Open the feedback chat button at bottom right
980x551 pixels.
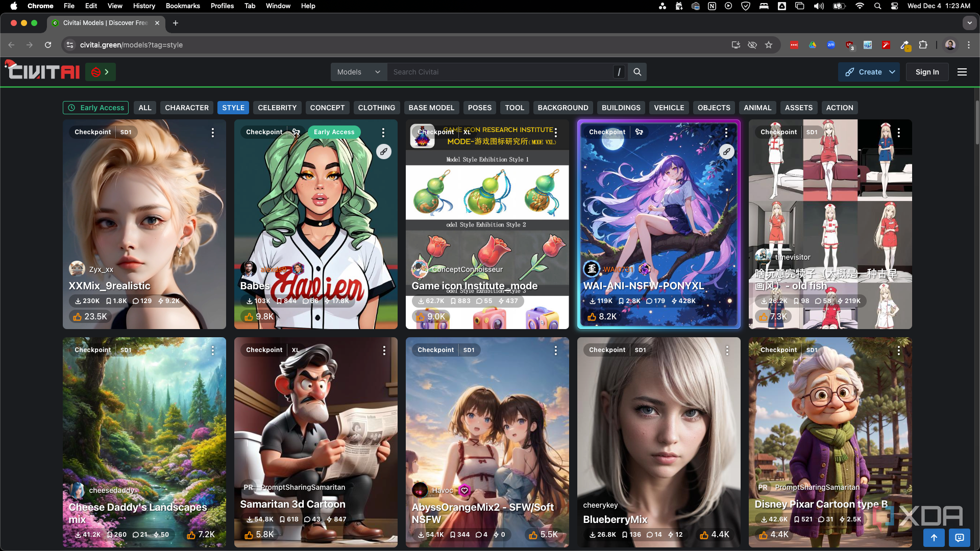[960, 537]
